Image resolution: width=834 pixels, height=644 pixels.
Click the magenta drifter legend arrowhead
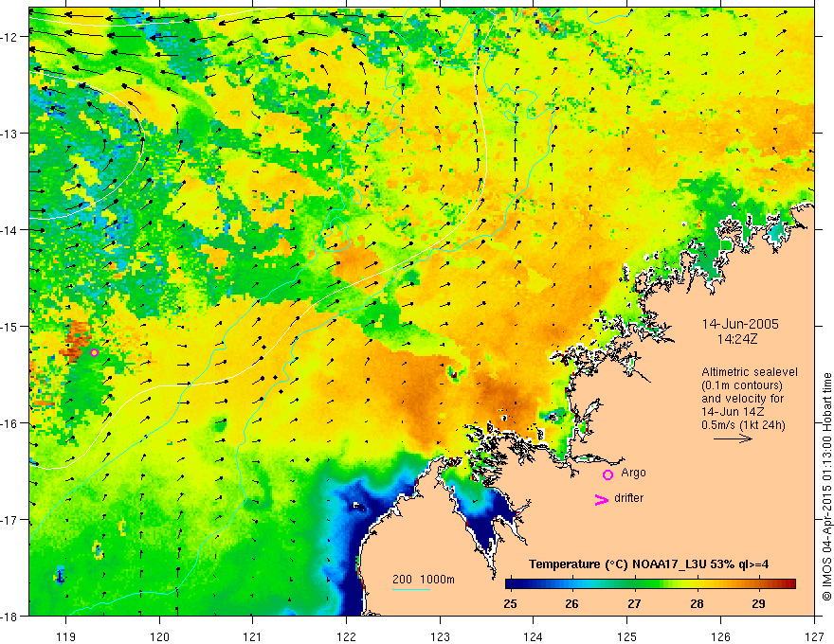(601, 500)
